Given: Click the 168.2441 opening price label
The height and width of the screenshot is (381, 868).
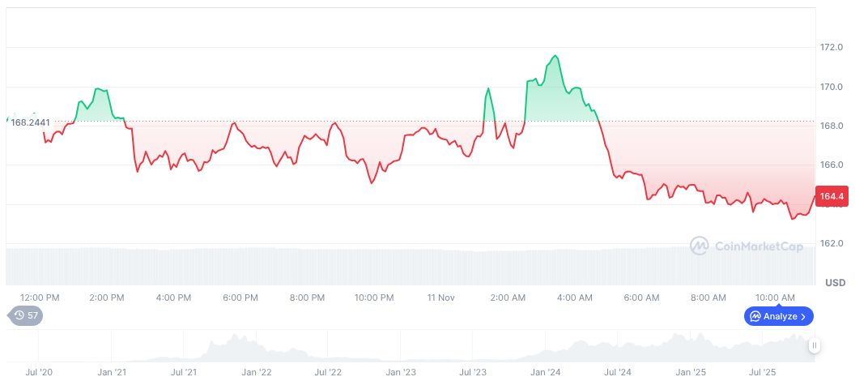Looking at the screenshot, I should pos(30,122).
